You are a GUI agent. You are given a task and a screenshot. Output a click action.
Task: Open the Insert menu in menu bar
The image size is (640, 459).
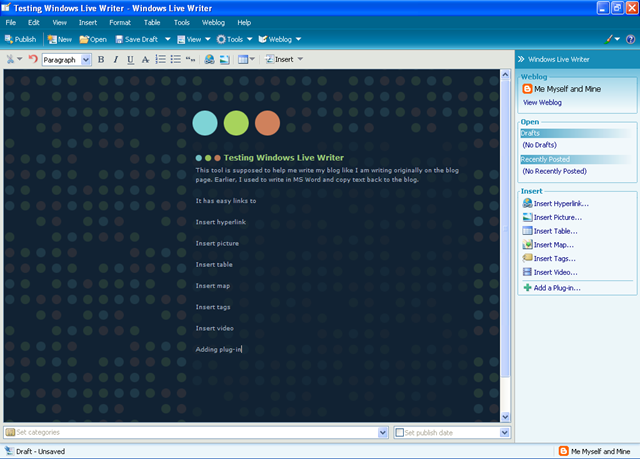(x=88, y=22)
